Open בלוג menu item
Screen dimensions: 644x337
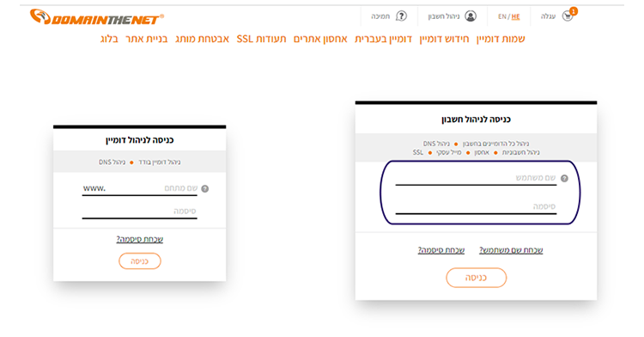pyautogui.click(x=109, y=39)
